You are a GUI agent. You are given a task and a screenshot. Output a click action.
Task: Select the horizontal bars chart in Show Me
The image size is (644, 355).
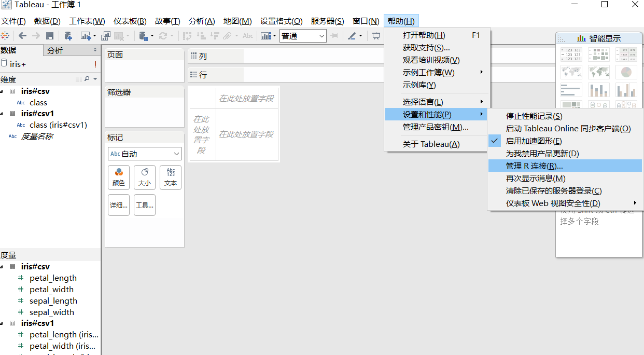(x=571, y=90)
